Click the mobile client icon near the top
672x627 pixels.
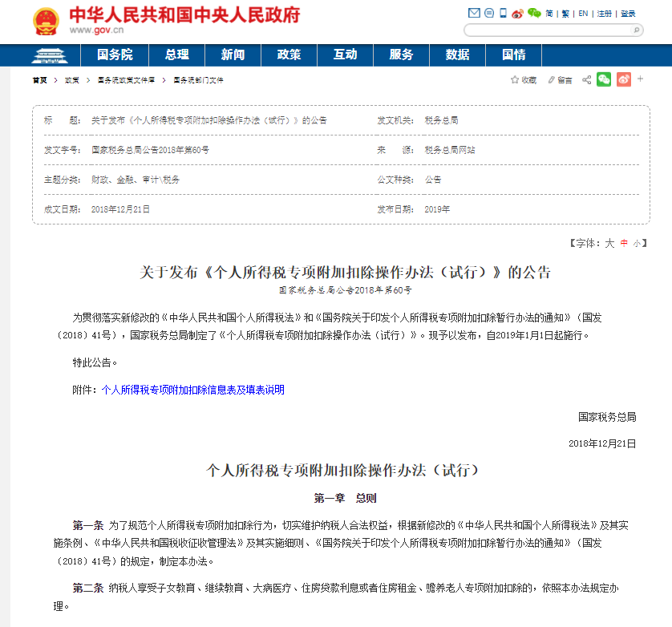[x=503, y=12]
